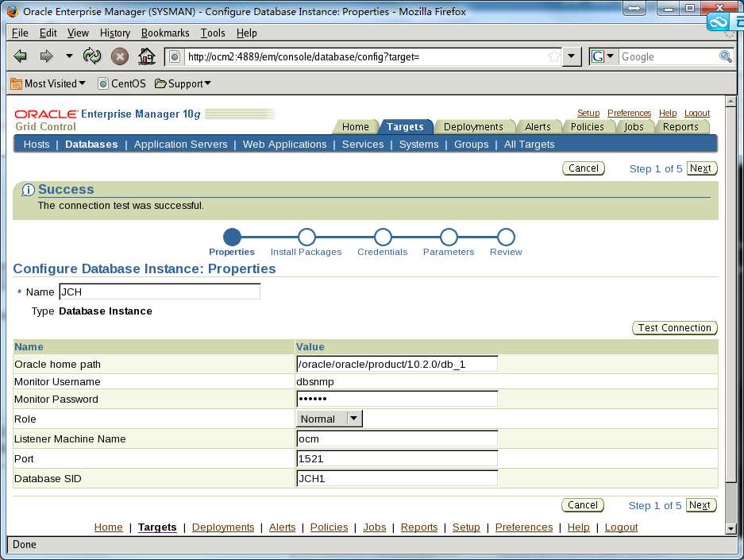
Task: Click the Preferences link at top right
Action: [x=629, y=113]
